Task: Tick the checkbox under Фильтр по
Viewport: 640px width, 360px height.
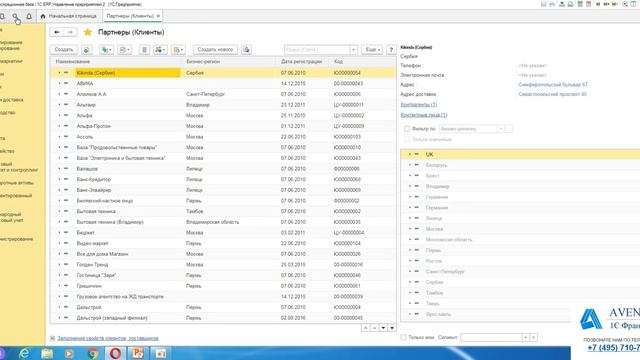Action: click(x=407, y=140)
